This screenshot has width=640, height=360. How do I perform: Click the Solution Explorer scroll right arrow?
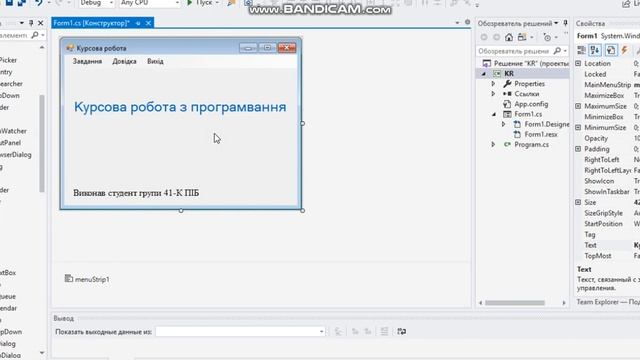pyautogui.click(x=564, y=303)
